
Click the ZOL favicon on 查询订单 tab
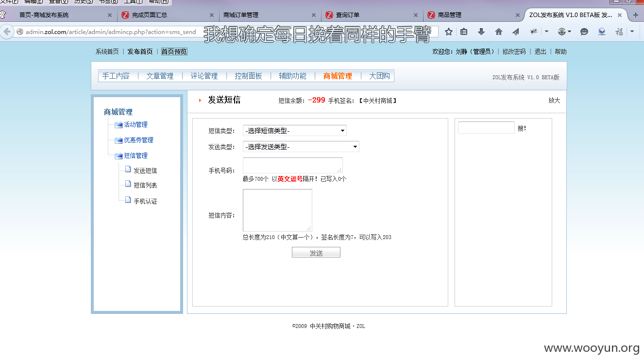(x=329, y=15)
